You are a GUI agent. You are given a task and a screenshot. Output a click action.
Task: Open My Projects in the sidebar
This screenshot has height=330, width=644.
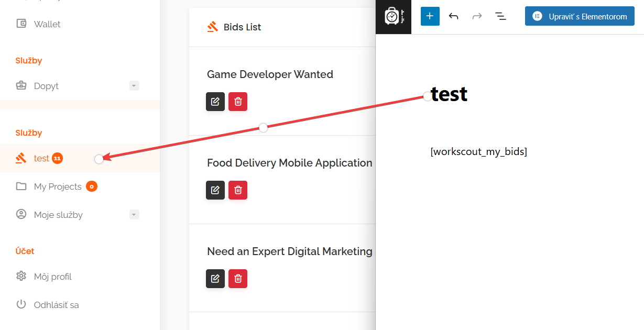click(x=57, y=186)
